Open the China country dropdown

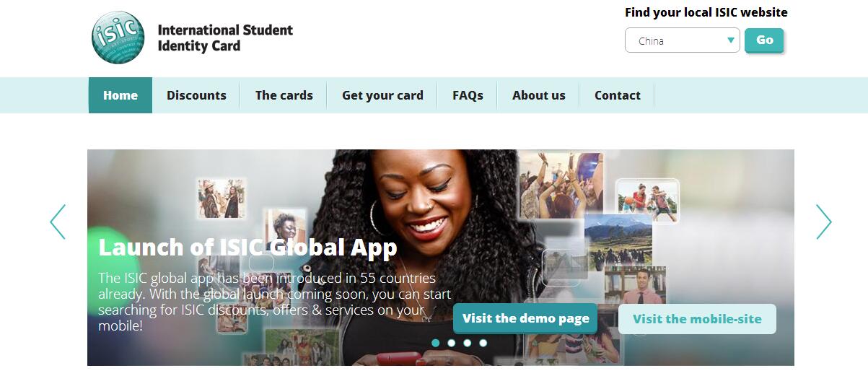coord(683,40)
